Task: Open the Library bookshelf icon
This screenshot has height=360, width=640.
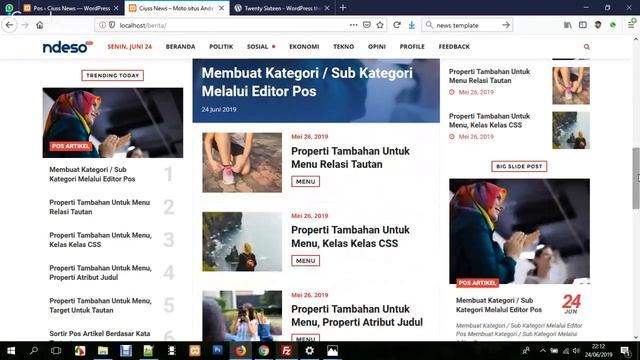Action: (568, 25)
